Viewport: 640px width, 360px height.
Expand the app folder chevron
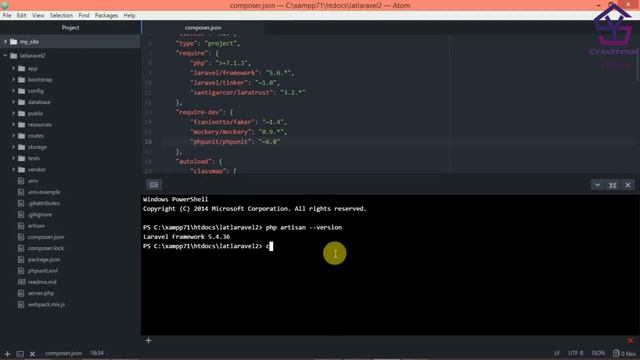click(13, 69)
